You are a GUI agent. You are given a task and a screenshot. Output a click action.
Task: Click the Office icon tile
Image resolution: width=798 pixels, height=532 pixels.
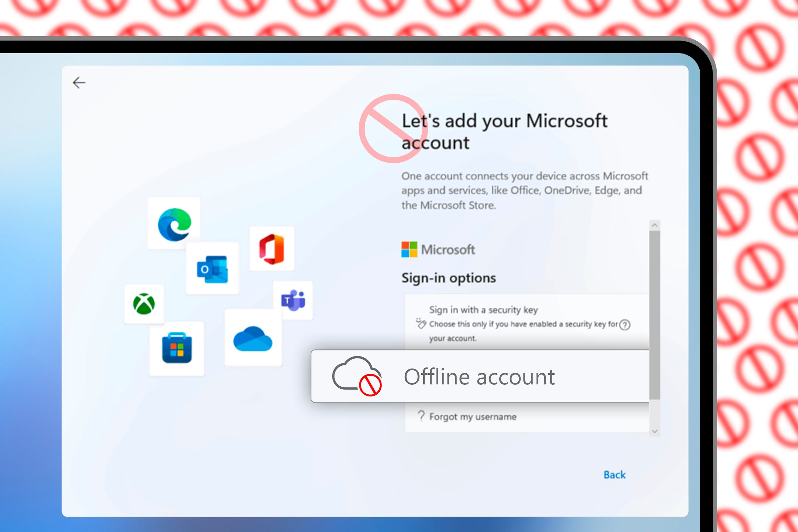[x=272, y=249]
